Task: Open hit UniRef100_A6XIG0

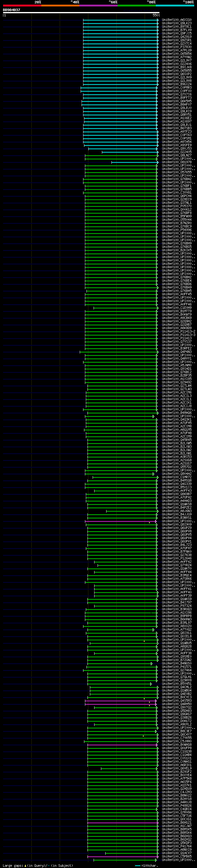Action: (177, 20)
